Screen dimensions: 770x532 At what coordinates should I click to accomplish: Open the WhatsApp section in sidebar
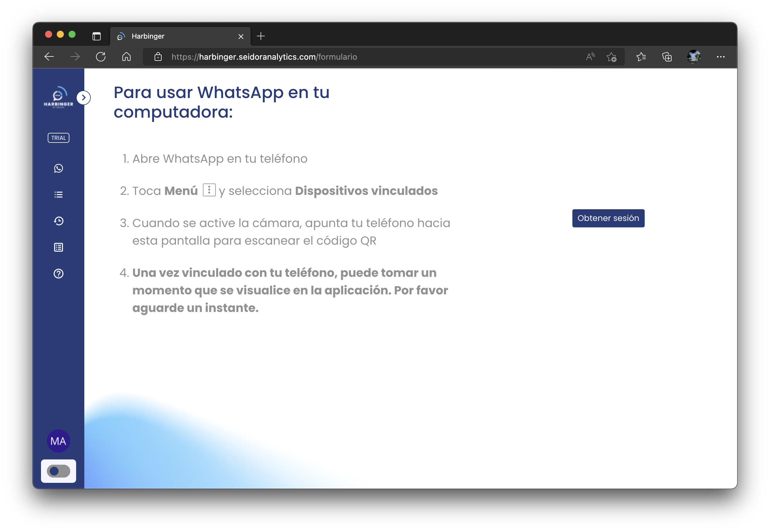click(58, 168)
